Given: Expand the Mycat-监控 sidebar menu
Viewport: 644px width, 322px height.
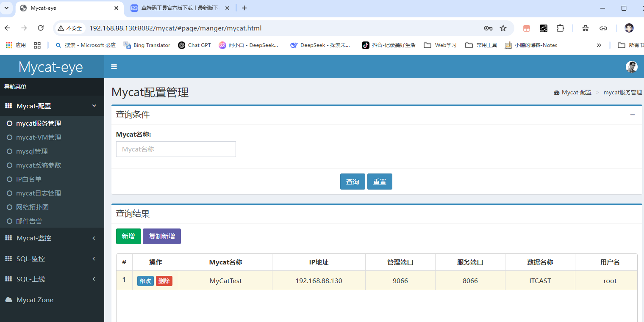Looking at the screenshot, I should (52, 238).
